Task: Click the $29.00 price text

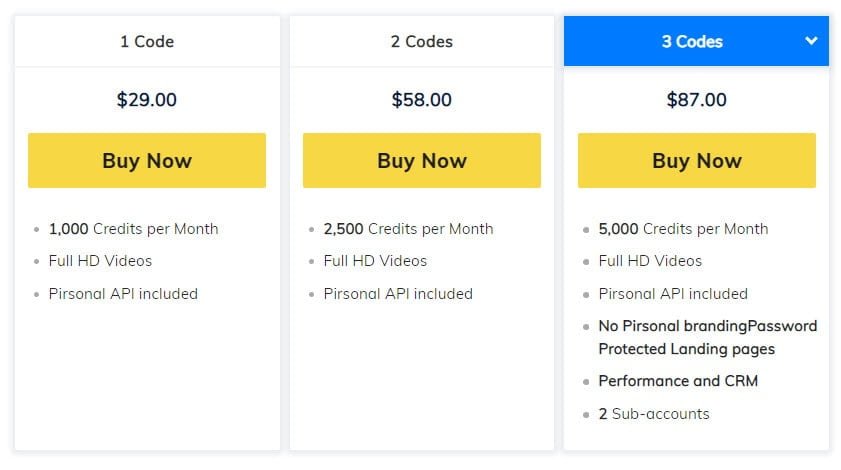Action: tap(147, 100)
